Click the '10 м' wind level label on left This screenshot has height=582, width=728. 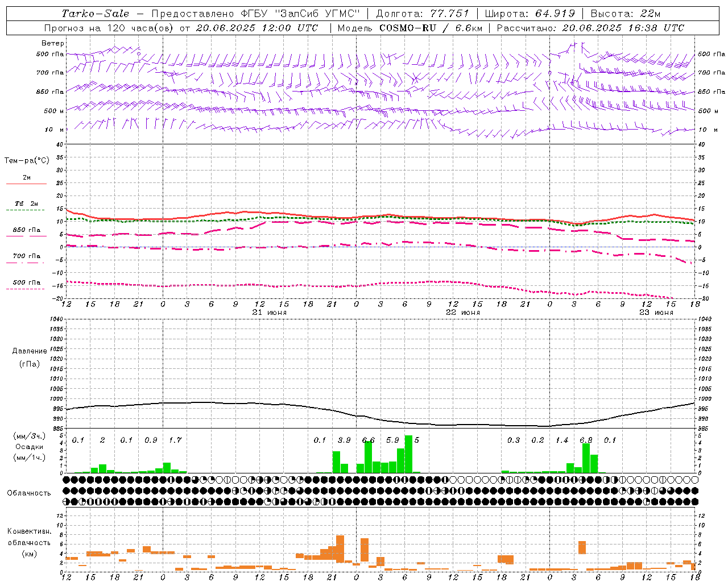(x=55, y=130)
